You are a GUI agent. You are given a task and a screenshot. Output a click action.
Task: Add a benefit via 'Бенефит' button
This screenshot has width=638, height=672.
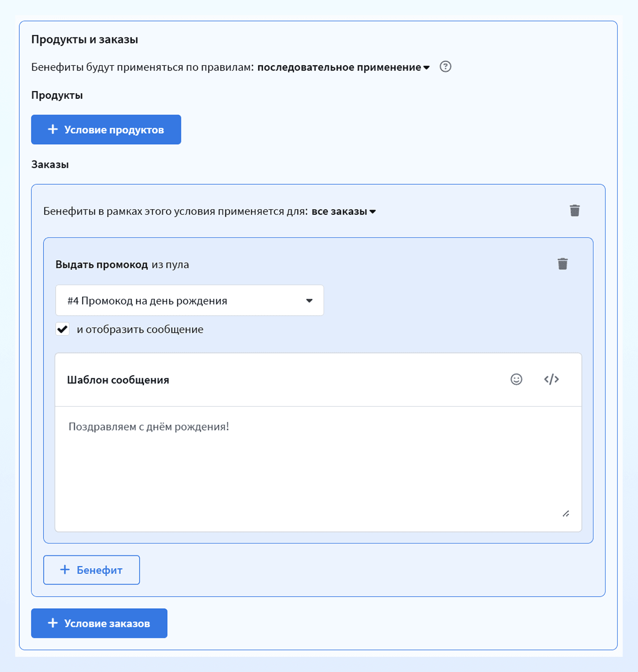pyautogui.click(x=92, y=570)
